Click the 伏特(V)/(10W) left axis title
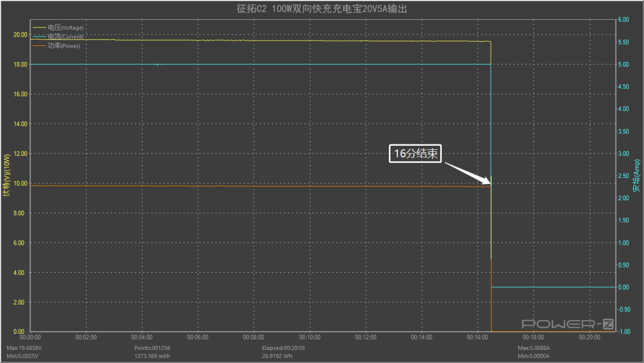Image resolution: width=644 pixels, height=363 pixels. click(6, 175)
